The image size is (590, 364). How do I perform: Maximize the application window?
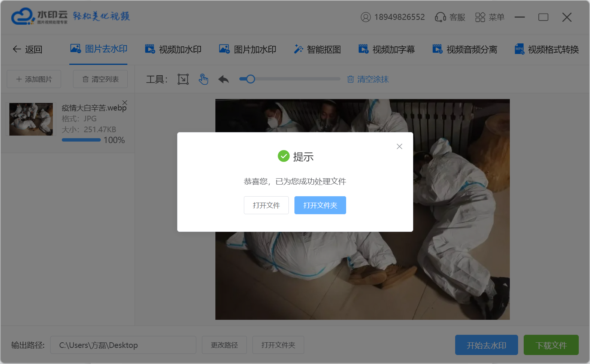pos(543,17)
